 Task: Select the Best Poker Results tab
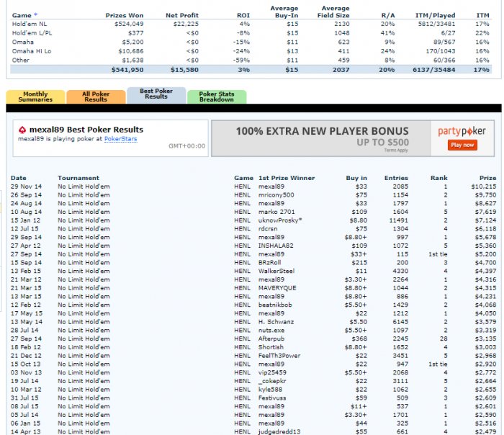[156, 95]
